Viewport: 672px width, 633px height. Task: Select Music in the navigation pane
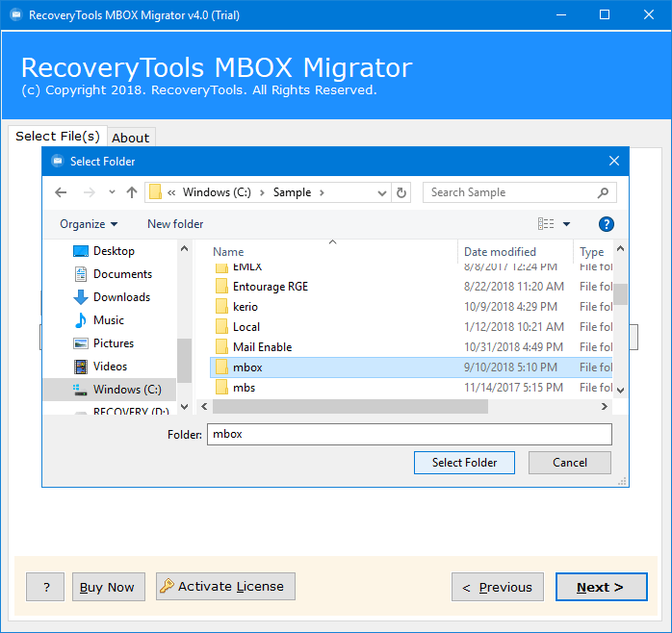click(x=108, y=320)
